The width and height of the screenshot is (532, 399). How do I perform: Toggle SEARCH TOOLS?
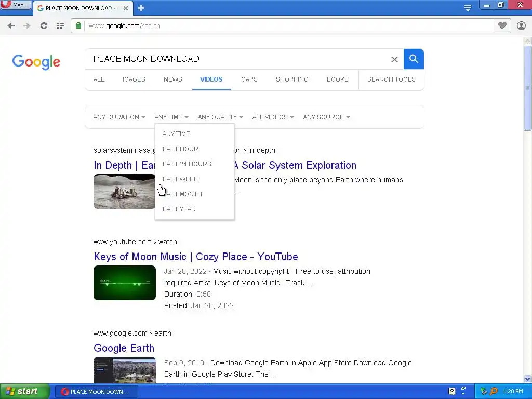click(x=391, y=79)
